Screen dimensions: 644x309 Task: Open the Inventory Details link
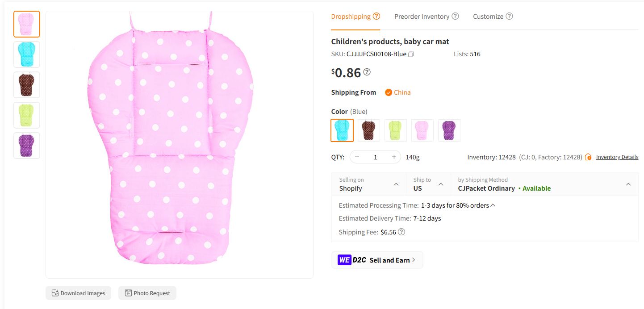coord(617,157)
